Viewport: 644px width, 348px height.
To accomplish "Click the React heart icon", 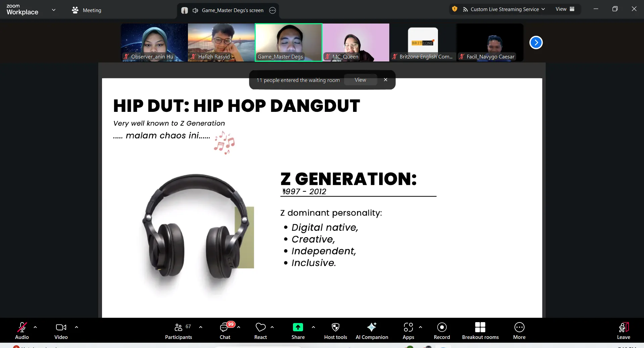I will (260, 331).
